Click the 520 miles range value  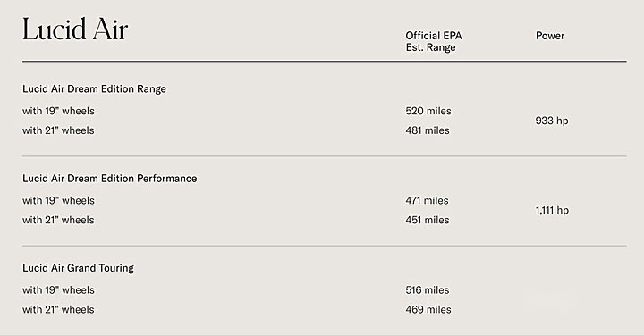click(428, 111)
